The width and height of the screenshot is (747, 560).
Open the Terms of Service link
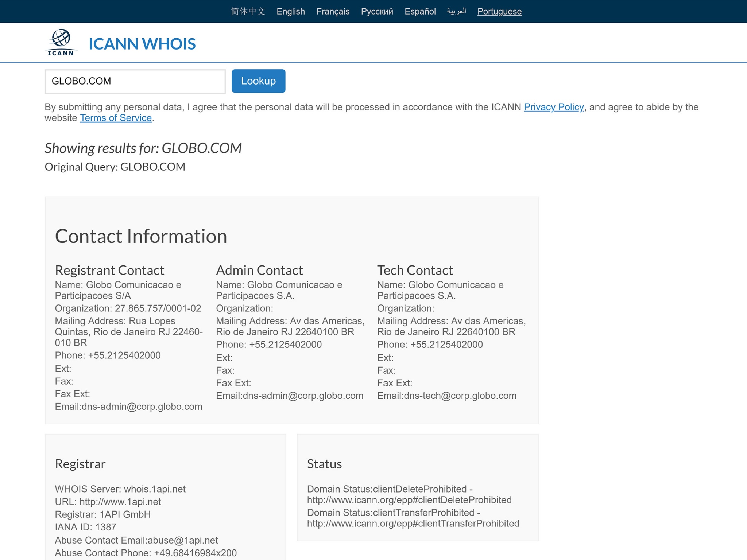pyautogui.click(x=115, y=118)
